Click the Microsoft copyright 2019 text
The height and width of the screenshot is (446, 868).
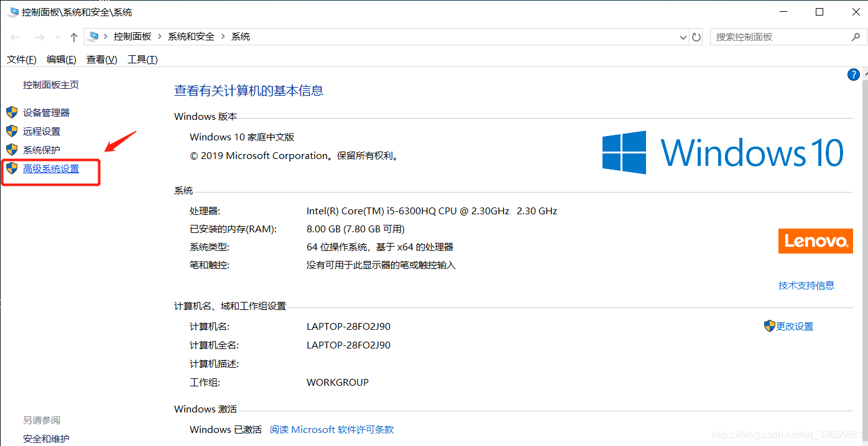[x=293, y=155]
